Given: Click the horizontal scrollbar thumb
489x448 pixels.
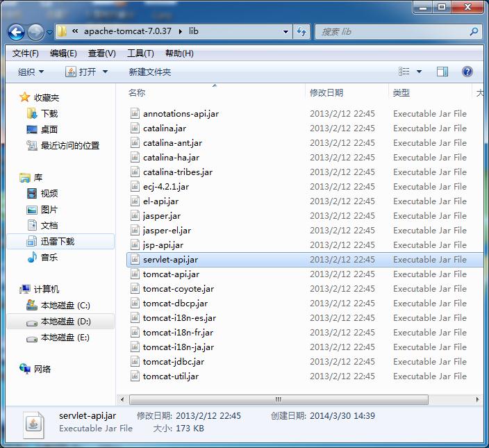Looking at the screenshot, I should pyautogui.click(x=279, y=399).
